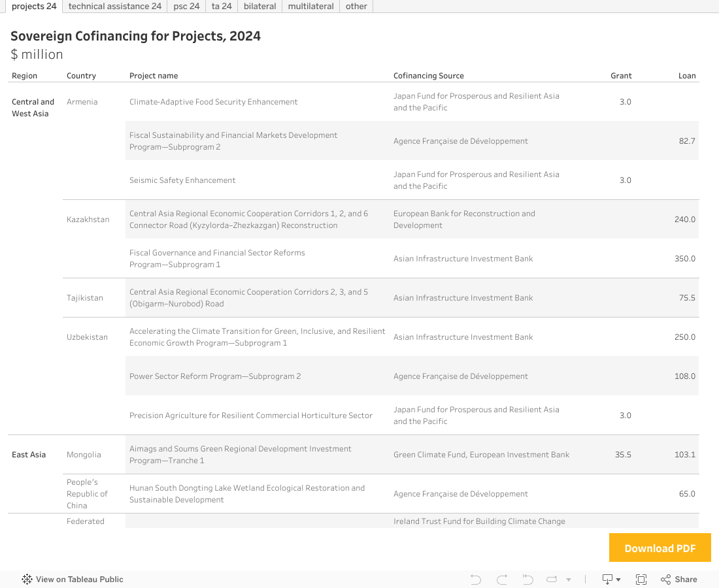This screenshot has width=719, height=588.
Task: Click the Share icon
Action: (678, 580)
